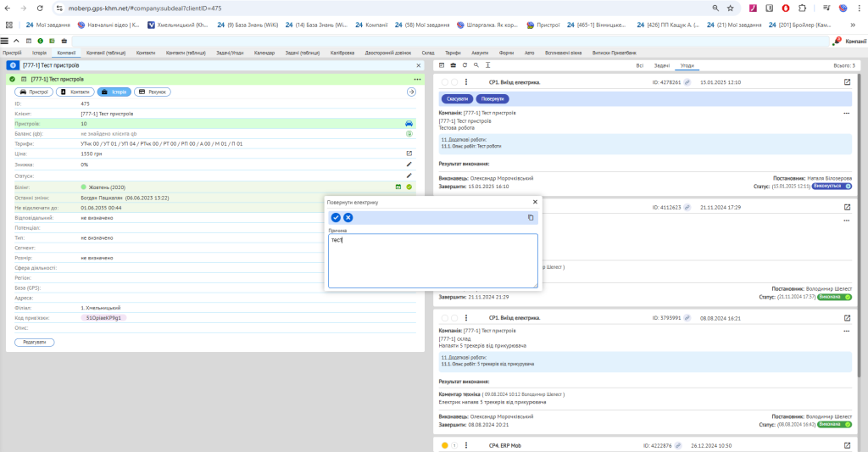Select the Угоди filter tab
Viewport: 868px width, 452px height.
pos(687,65)
